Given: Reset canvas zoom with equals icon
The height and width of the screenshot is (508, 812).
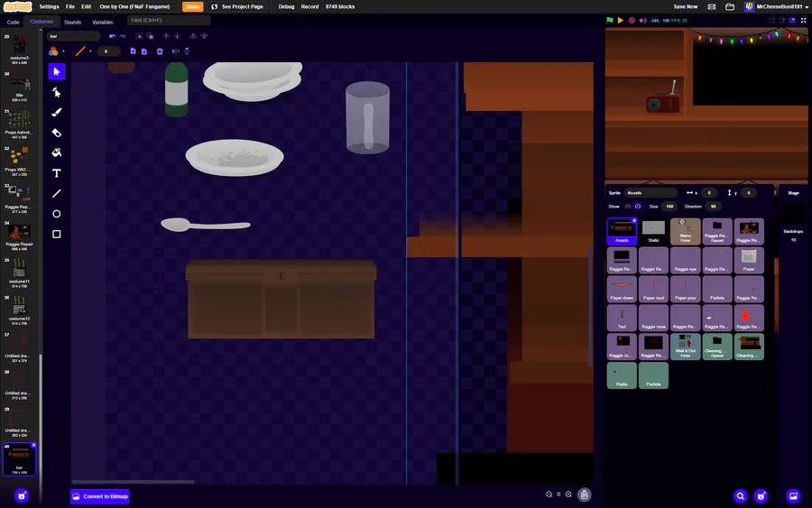Looking at the screenshot, I should pyautogui.click(x=558, y=494).
